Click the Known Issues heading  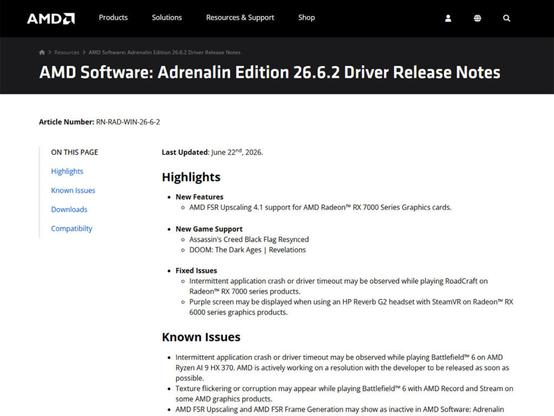pyautogui.click(x=201, y=337)
